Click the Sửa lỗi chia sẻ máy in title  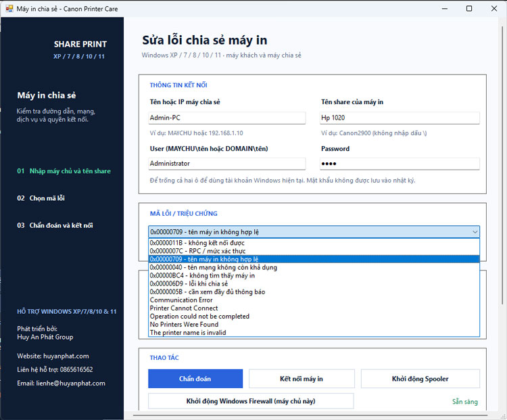tap(205, 40)
